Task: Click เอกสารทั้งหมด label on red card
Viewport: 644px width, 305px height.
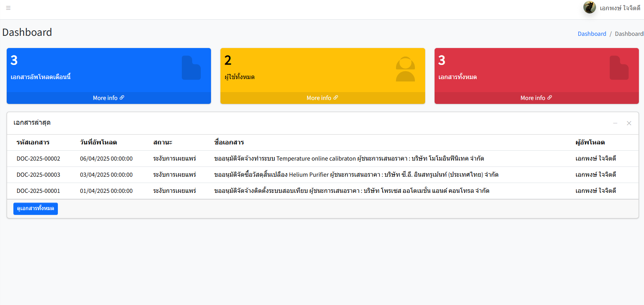Action: pyautogui.click(x=457, y=77)
